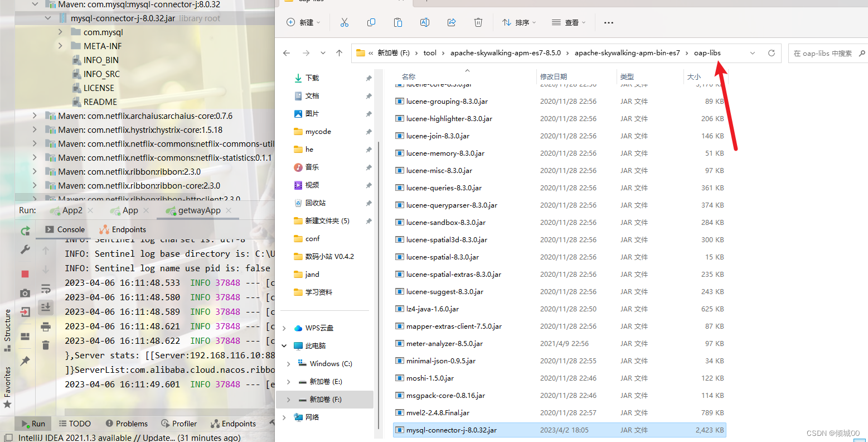
Task: Unpin mycode folder from quick access
Action: pos(368,132)
